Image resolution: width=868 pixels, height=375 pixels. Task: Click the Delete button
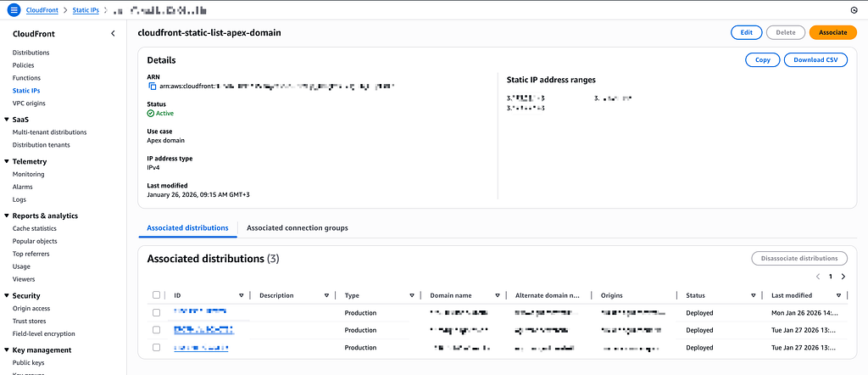tap(786, 33)
